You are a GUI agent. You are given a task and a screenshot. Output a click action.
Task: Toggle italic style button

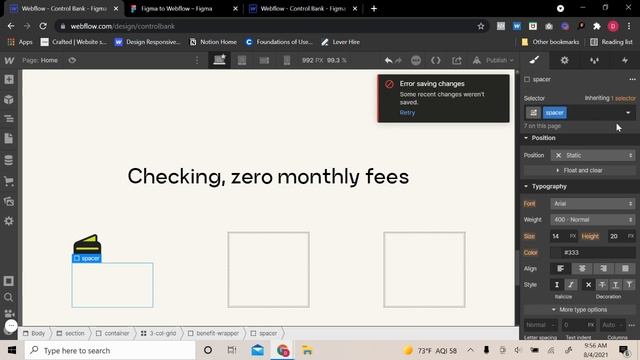pyautogui.click(x=571, y=285)
